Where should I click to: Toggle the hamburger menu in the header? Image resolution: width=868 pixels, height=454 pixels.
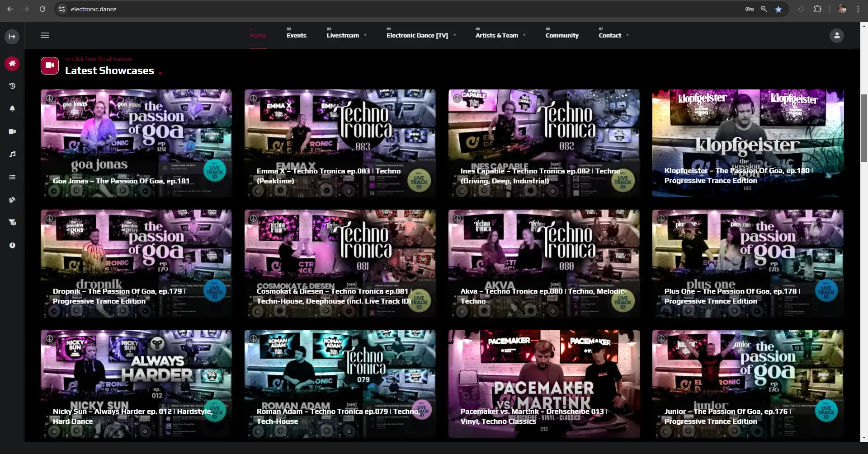click(45, 35)
